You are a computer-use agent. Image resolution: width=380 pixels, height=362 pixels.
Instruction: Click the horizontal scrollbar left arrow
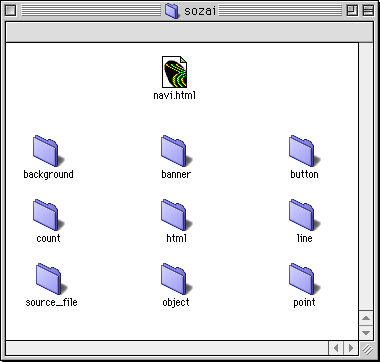(x=336, y=348)
